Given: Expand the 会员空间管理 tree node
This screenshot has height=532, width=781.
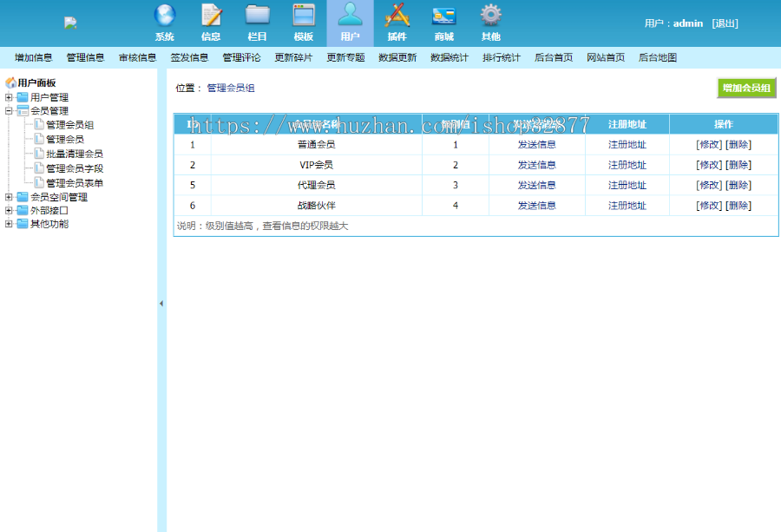Looking at the screenshot, I should 9,197.
